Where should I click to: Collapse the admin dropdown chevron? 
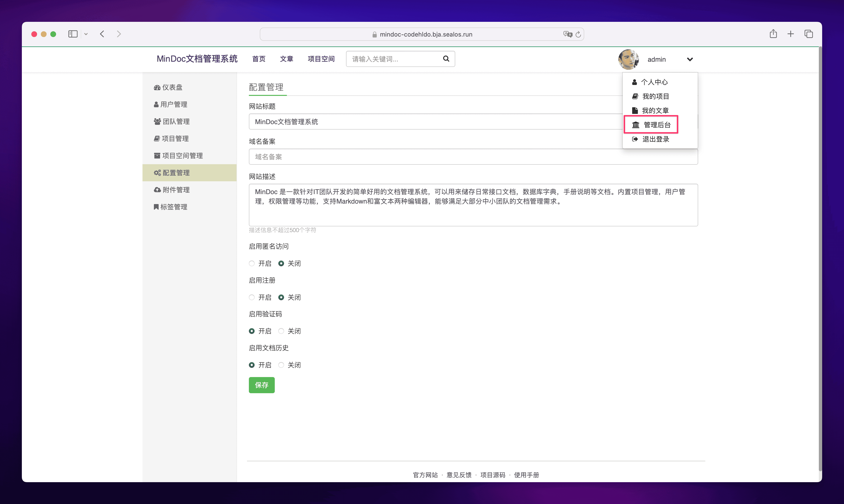690,59
